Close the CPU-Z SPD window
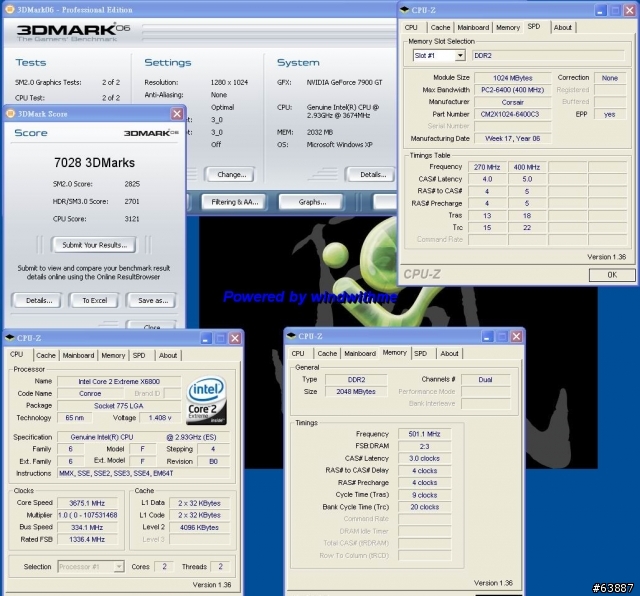This screenshot has width=640, height=596. 630,10
